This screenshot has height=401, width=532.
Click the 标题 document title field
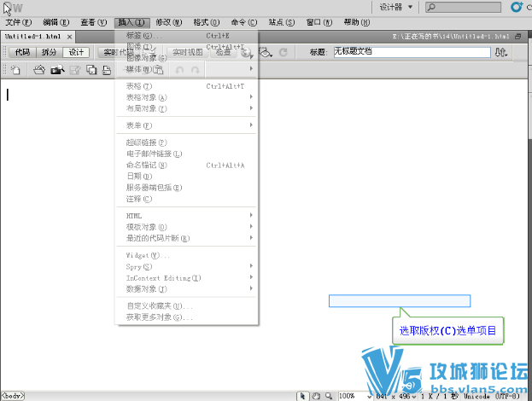coord(412,52)
